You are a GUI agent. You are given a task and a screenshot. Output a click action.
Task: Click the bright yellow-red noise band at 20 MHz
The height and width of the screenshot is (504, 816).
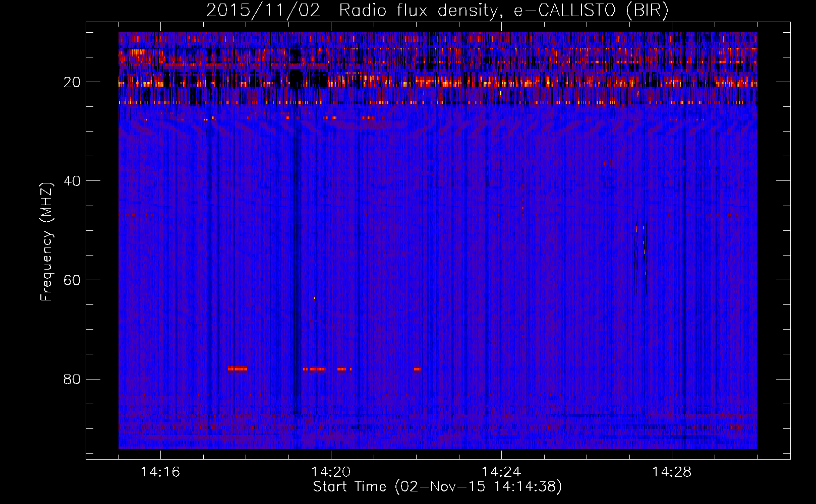[x=454, y=81]
